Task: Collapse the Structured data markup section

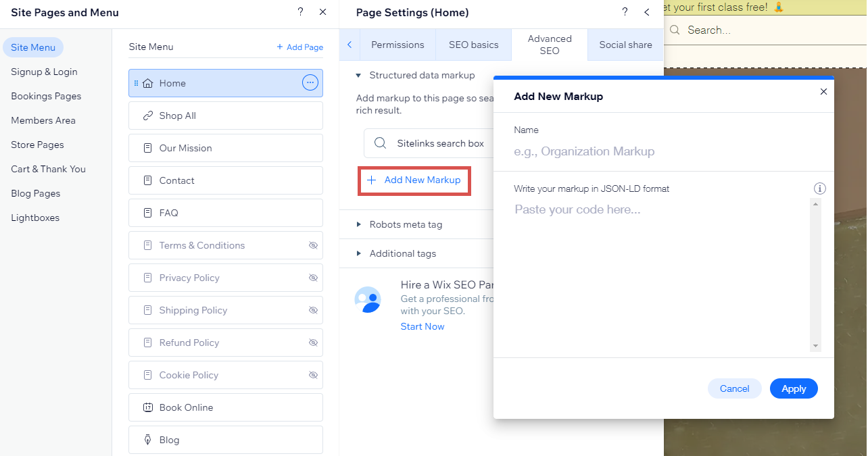Action: [x=359, y=76]
